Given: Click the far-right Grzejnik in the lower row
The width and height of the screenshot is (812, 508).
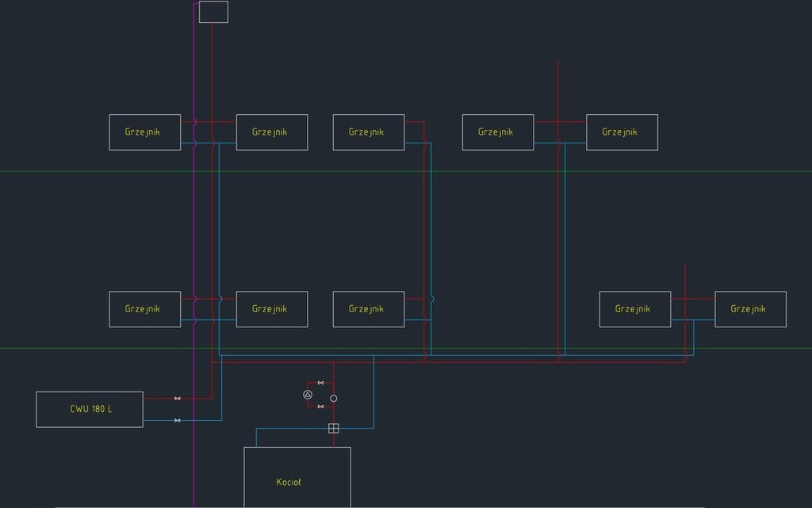Looking at the screenshot, I should 750,309.
